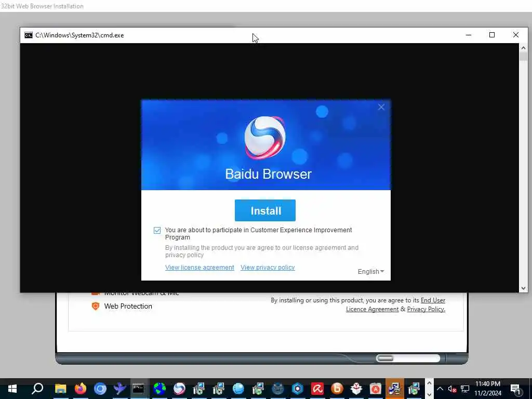Click the orange b circle taskbar icon
This screenshot has width=532, height=399.
tap(337, 389)
